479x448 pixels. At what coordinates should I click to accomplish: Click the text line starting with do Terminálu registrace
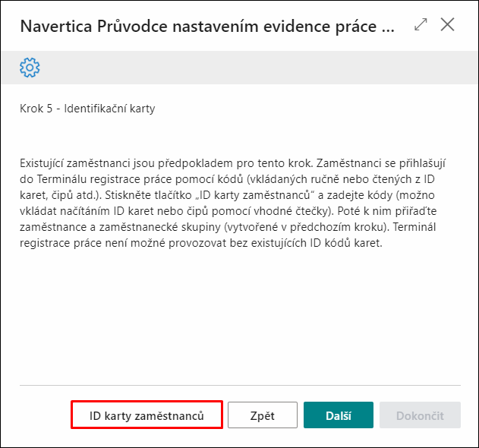tap(227, 179)
